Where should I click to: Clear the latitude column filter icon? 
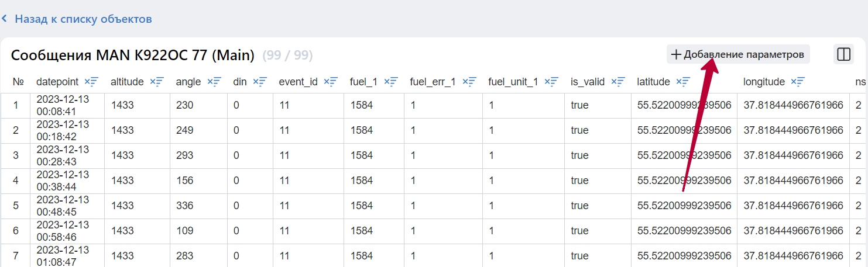683,82
